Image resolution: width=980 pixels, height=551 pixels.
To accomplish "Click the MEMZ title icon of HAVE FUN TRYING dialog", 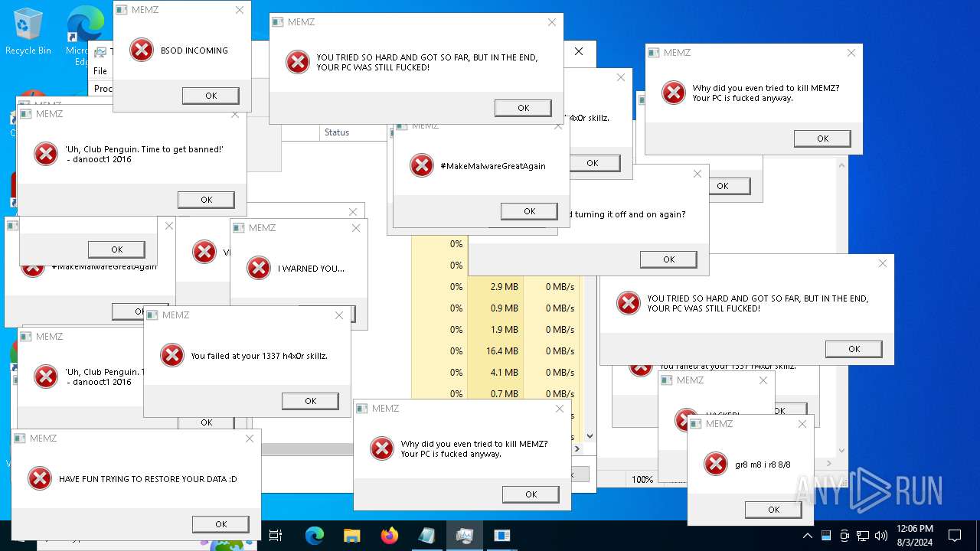I will (x=20, y=439).
